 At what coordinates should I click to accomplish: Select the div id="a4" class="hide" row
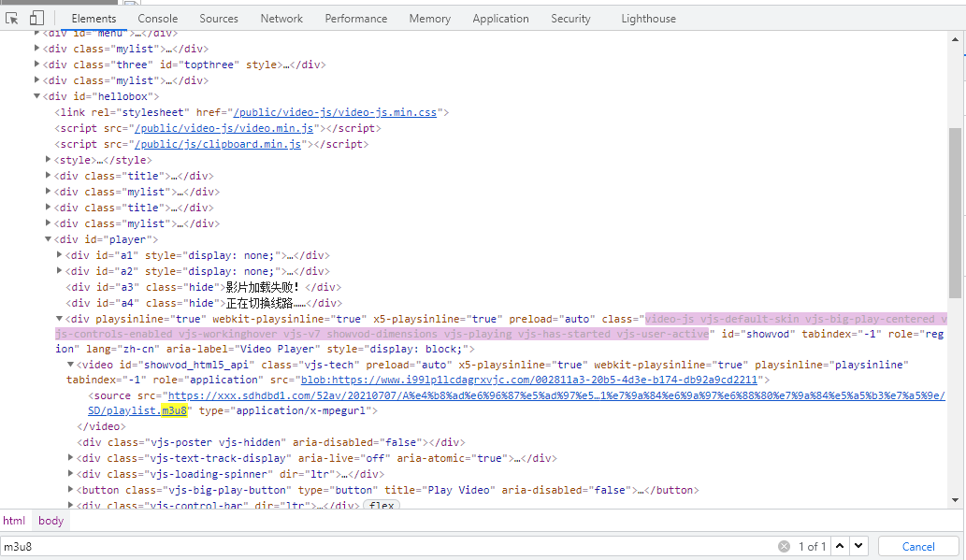tap(204, 303)
